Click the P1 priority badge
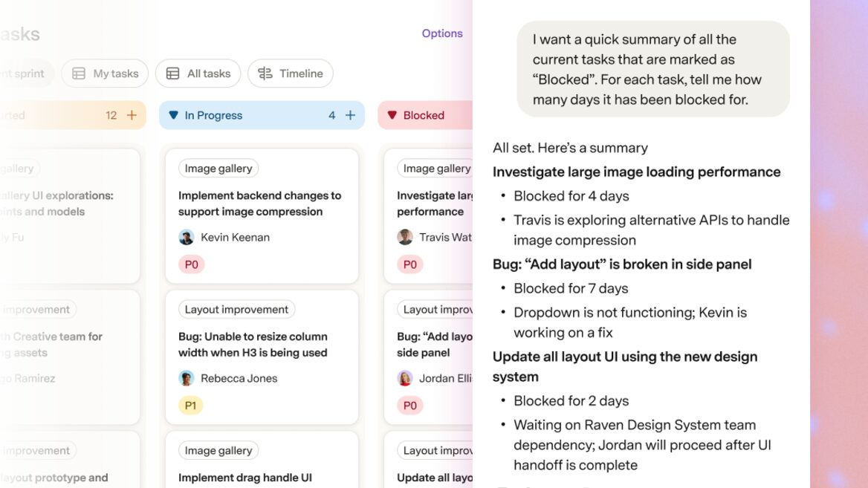Screen dimensions: 868x488 click(190, 406)
